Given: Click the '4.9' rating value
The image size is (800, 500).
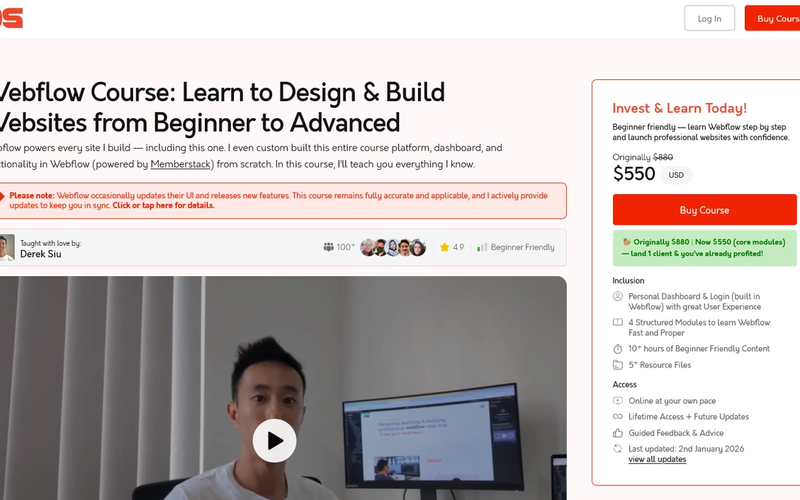Looking at the screenshot, I should tap(458, 247).
